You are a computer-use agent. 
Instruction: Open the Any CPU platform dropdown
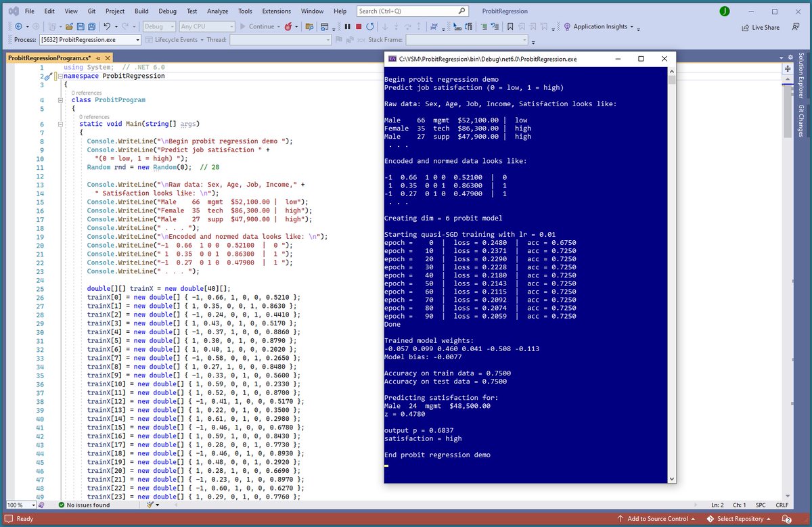(207, 26)
